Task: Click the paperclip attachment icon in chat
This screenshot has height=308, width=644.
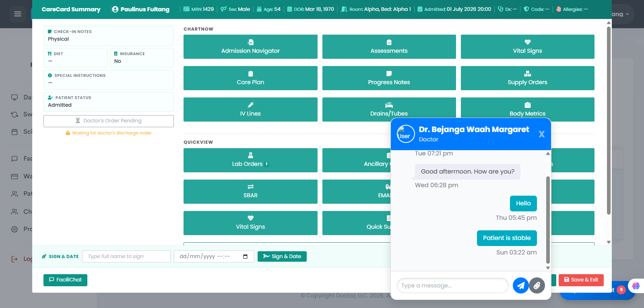Action: click(537, 285)
